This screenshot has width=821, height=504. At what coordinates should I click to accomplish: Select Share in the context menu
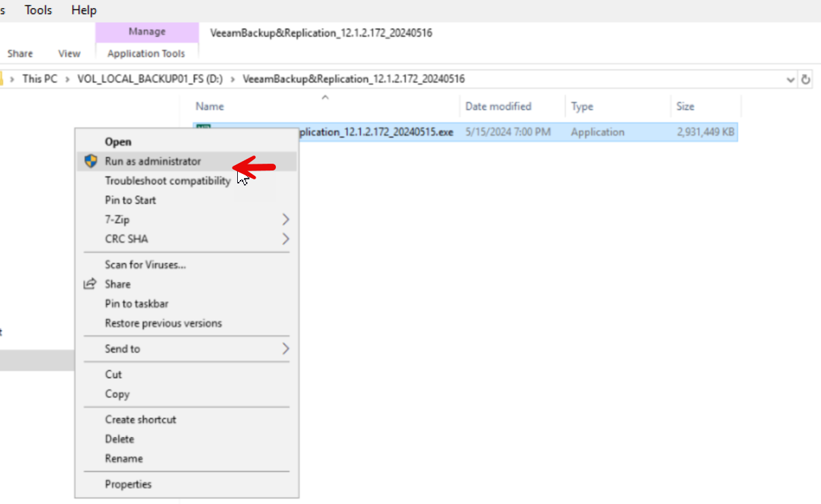tap(186, 284)
